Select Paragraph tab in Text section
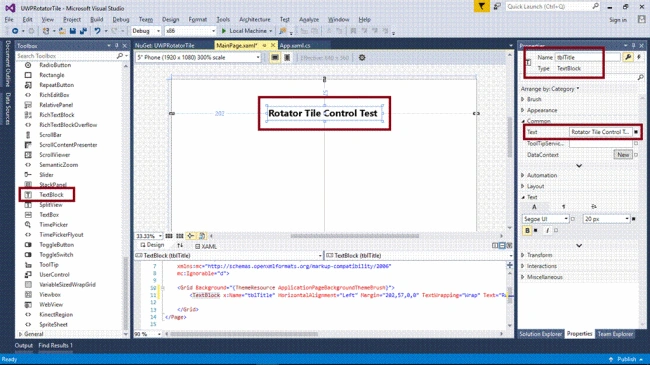The image size is (650, 365). coord(563,207)
